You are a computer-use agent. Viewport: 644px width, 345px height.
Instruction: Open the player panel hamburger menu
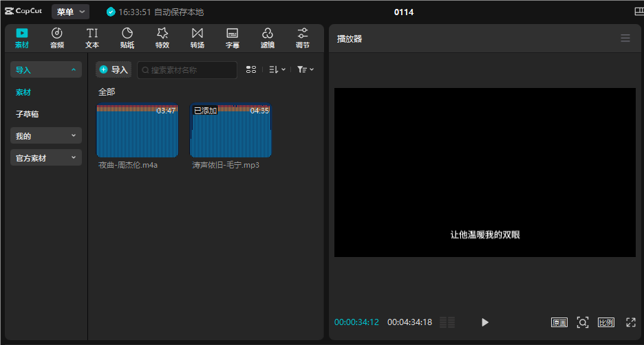(x=625, y=38)
